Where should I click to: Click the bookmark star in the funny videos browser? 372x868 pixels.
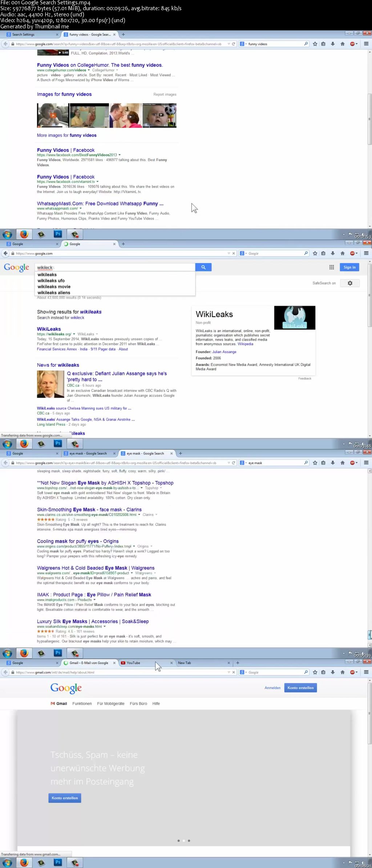315,44
